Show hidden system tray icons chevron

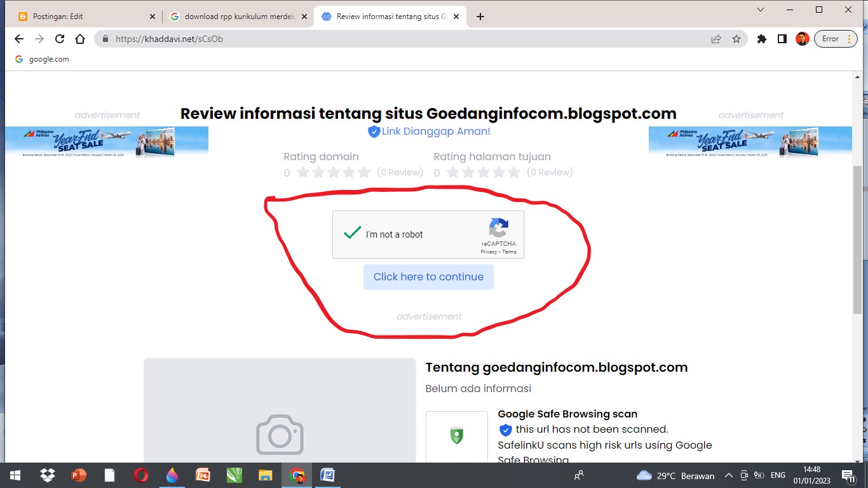click(x=728, y=475)
